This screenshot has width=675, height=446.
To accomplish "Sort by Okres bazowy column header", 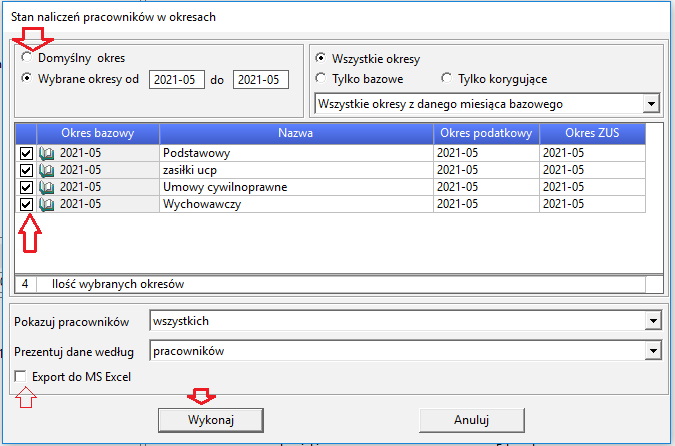I will (98, 133).
